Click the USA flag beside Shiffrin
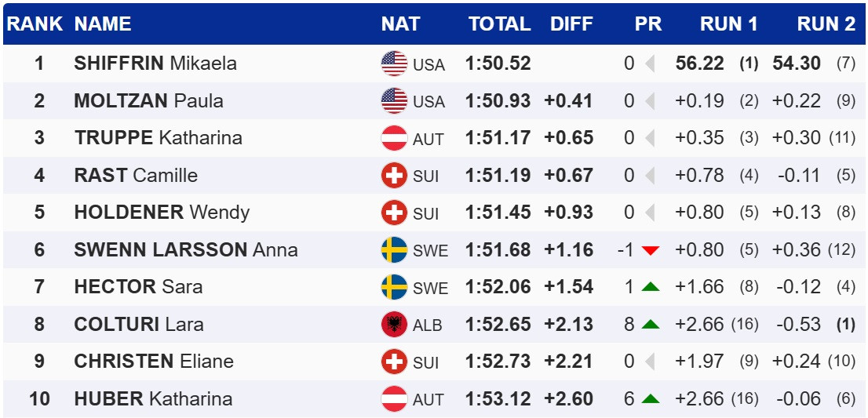This screenshot has width=868, height=418. 394,64
